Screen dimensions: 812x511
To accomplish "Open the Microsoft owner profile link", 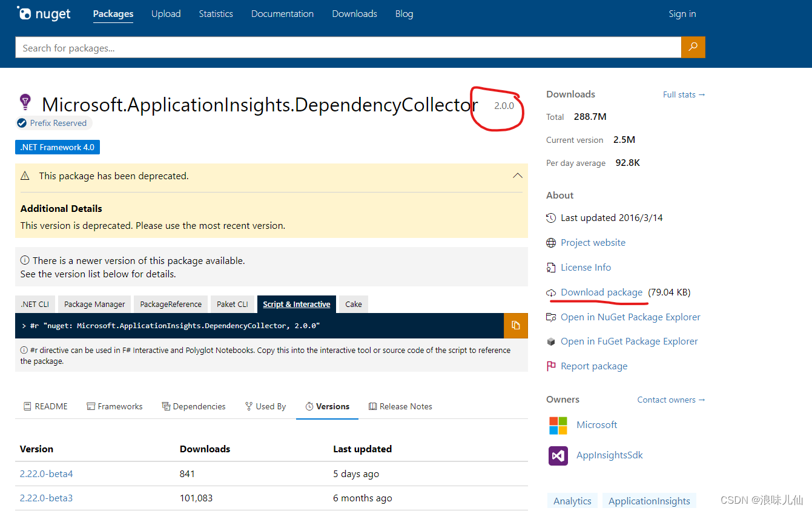I will (596, 425).
